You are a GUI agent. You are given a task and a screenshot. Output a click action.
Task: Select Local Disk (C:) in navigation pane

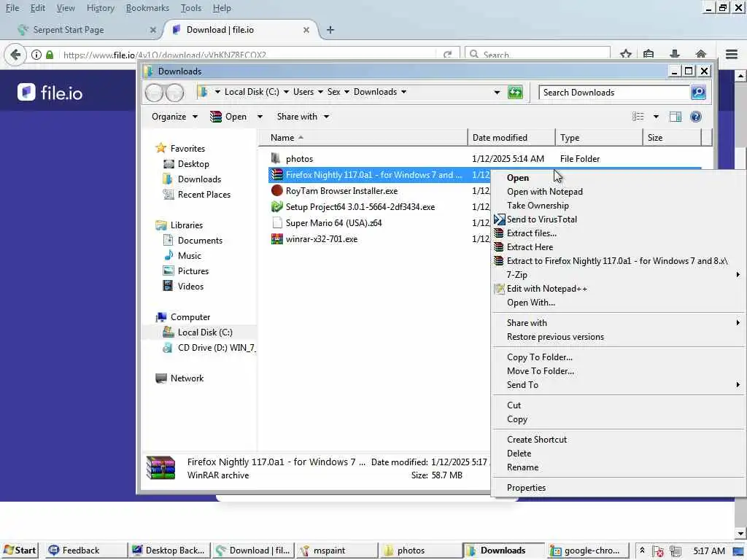click(205, 332)
